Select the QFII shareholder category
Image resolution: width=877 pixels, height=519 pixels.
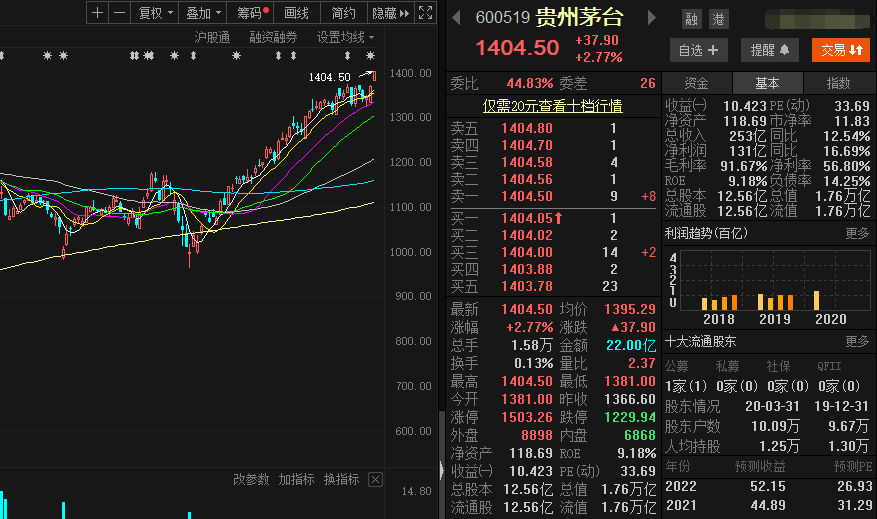[x=829, y=366]
